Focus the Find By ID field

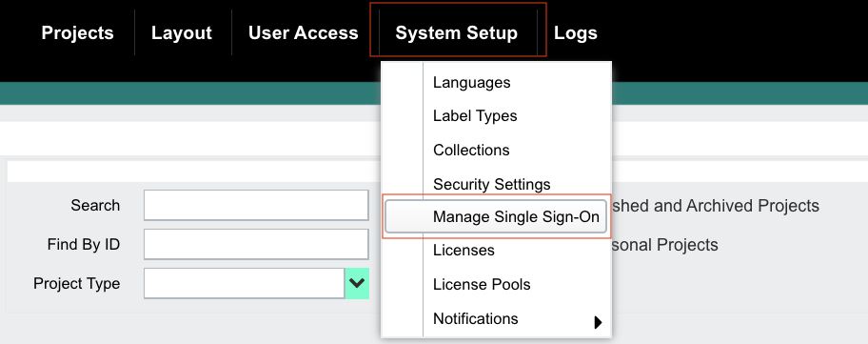(x=256, y=244)
